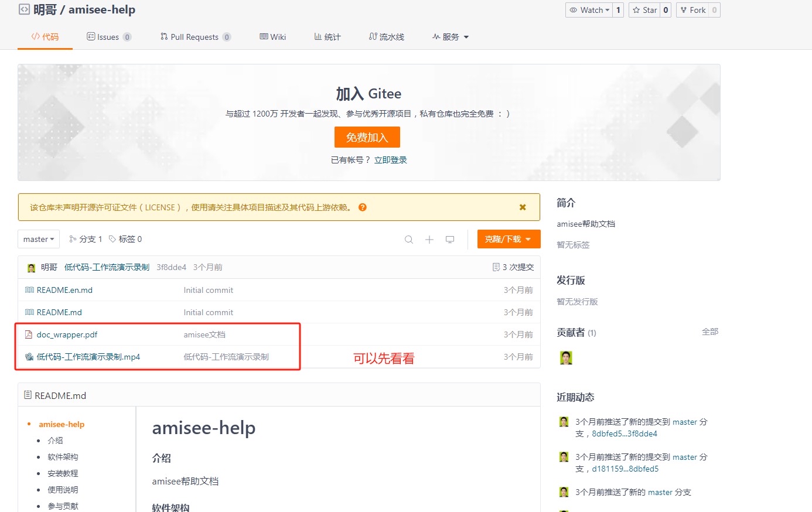Viewport: 812px width, 512px height.
Task: Open the 统计 tab
Action: [327, 37]
